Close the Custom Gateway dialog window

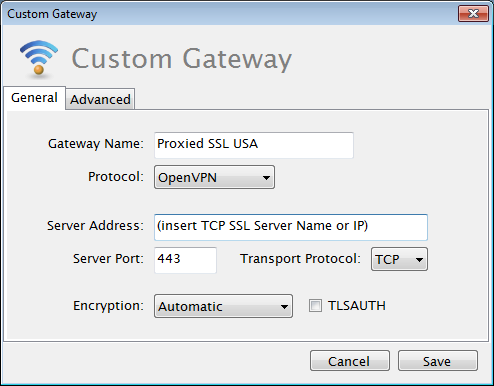pos(473,14)
